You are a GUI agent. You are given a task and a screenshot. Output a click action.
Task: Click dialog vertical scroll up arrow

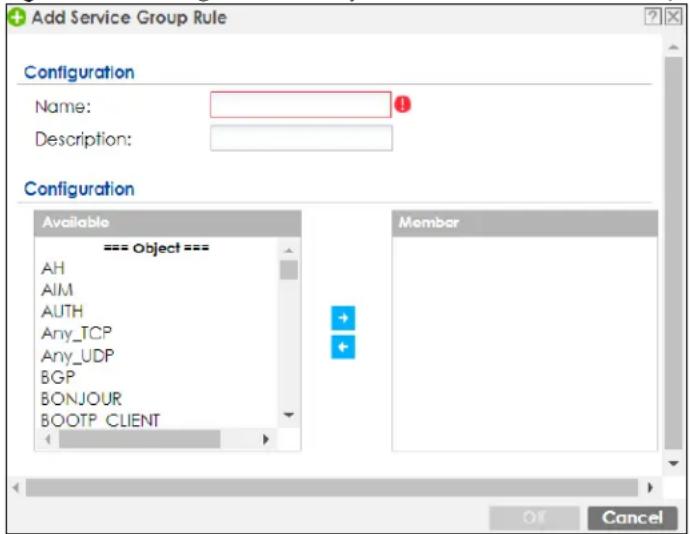coord(673,47)
